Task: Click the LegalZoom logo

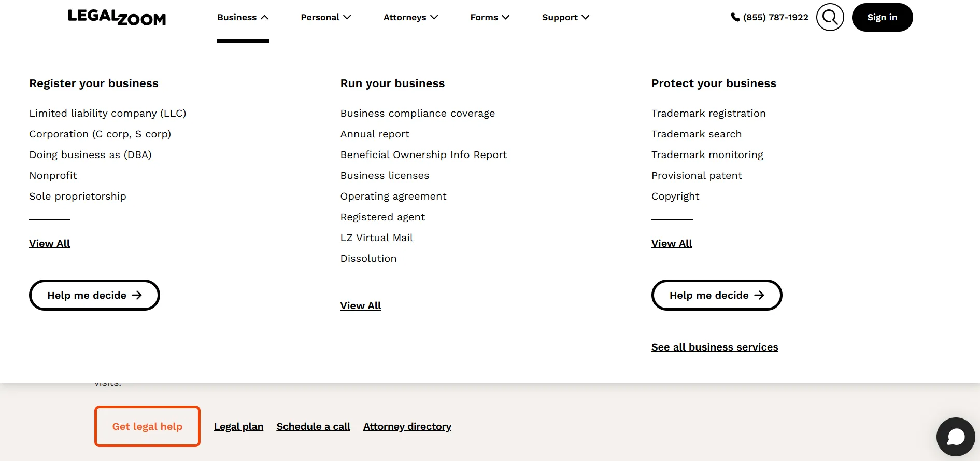Action: click(117, 18)
